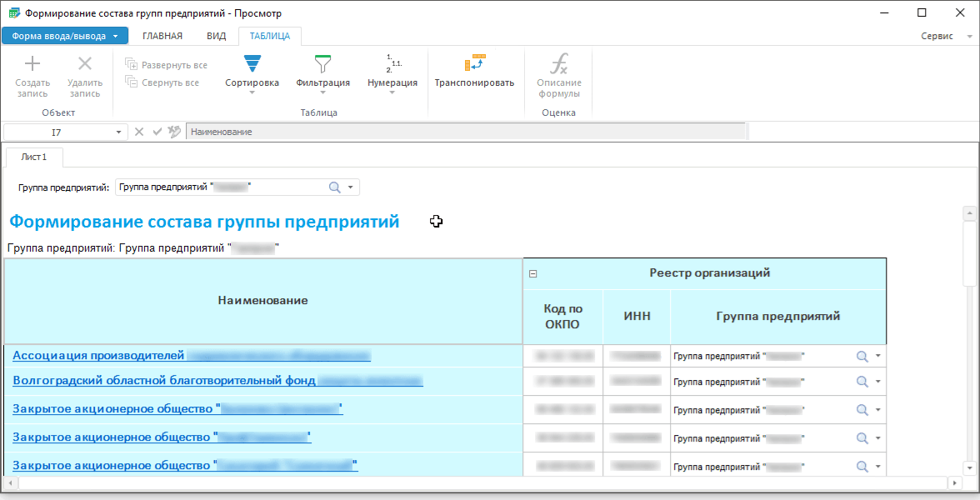The width and height of the screenshot is (980, 500).
Task: Switch to the ГЛАВНАЯ ribbon tab
Action: 162,36
